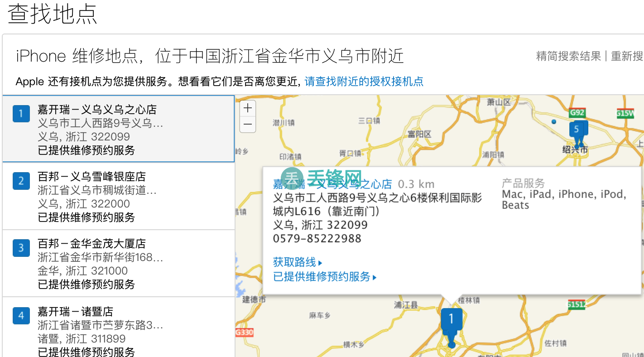Click the 富阳区 label on the map

(419, 134)
